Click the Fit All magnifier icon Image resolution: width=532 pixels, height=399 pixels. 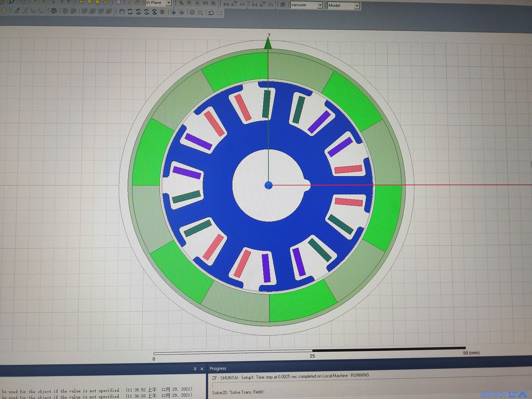tap(192, 13)
